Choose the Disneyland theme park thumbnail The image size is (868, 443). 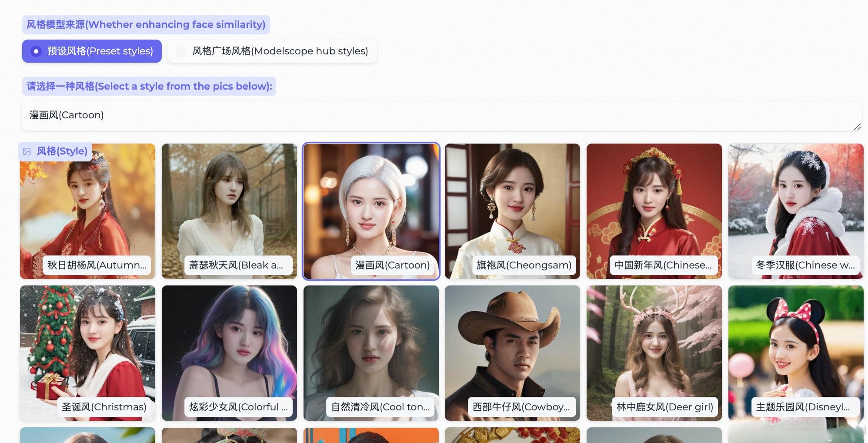(796, 353)
